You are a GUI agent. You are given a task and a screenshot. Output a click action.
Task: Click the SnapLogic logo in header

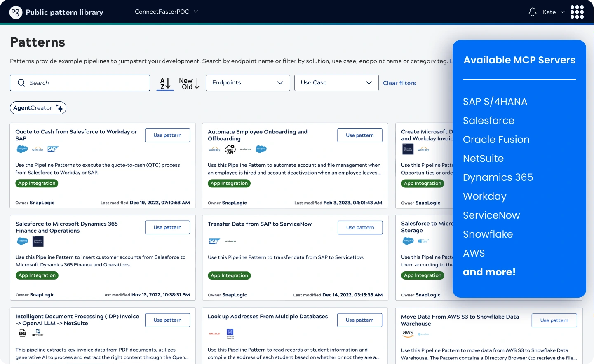[16, 12]
